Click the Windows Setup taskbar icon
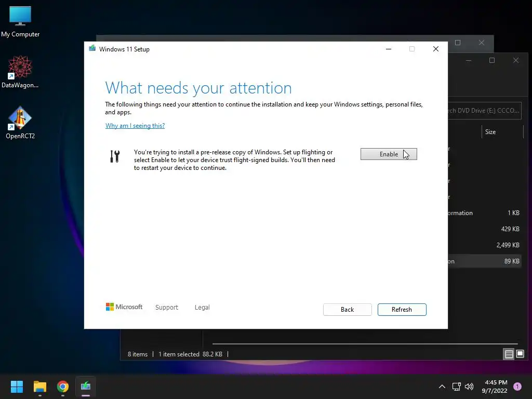Image resolution: width=532 pixels, height=399 pixels. [x=86, y=387]
